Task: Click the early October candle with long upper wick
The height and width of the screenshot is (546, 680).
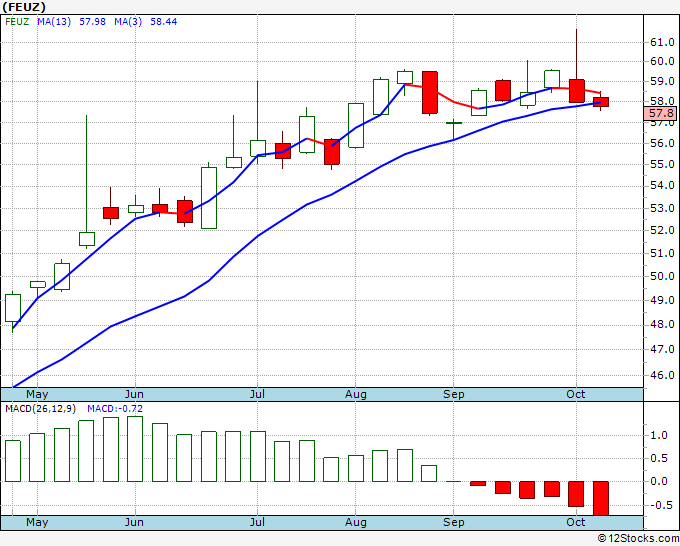Action: pyautogui.click(x=577, y=91)
